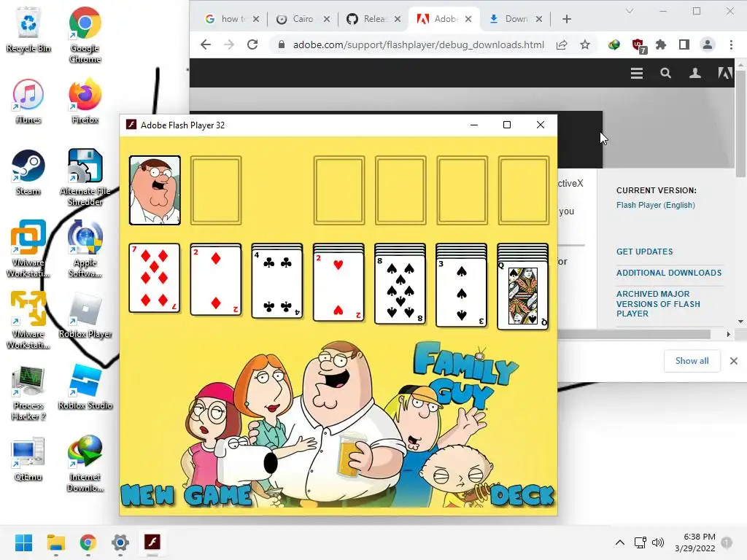Open the uBlock Origin extension icon
This screenshot has height=560, width=747.
pyautogui.click(x=638, y=46)
